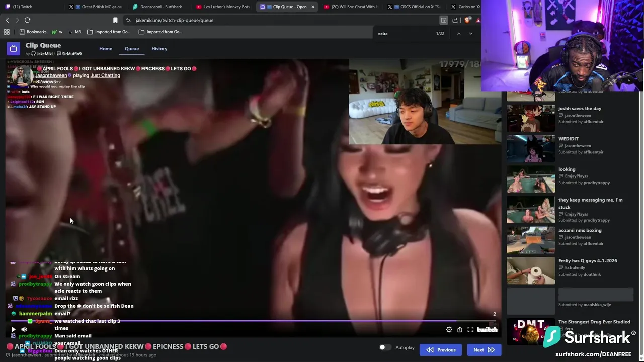Open the Bookmarks folder
The width and height of the screenshot is (644, 362).
33,32
